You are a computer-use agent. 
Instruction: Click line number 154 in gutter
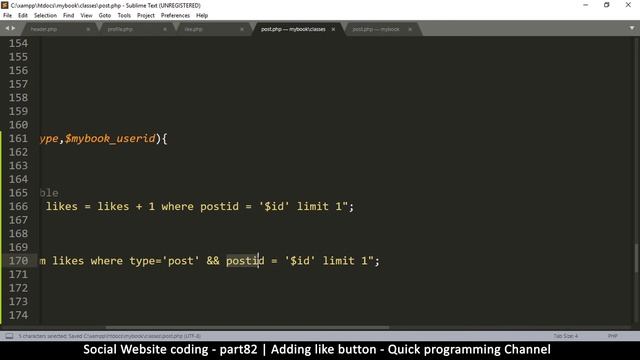click(18, 43)
